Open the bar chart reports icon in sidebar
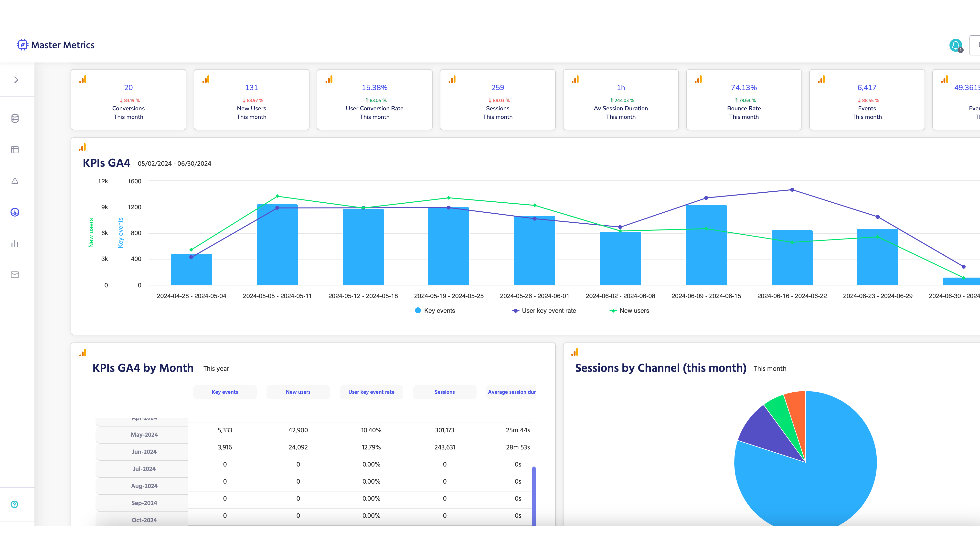Screen dimensions: 980x551 click(x=15, y=243)
